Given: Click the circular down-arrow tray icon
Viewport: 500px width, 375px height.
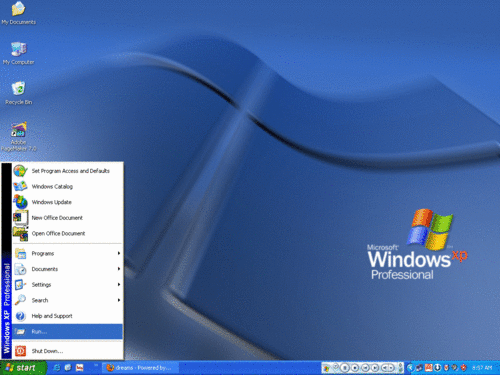Looking at the screenshot, I should pos(437,368).
